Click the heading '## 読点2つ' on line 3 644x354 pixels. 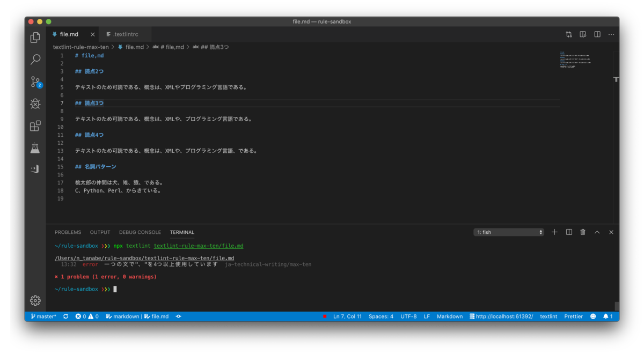coord(89,71)
